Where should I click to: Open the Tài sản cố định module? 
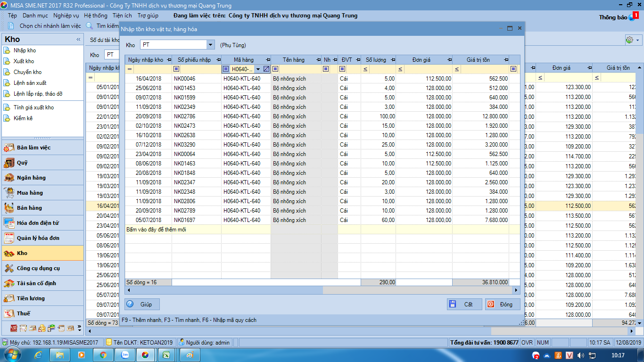pyautogui.click(x=42, y=283)
